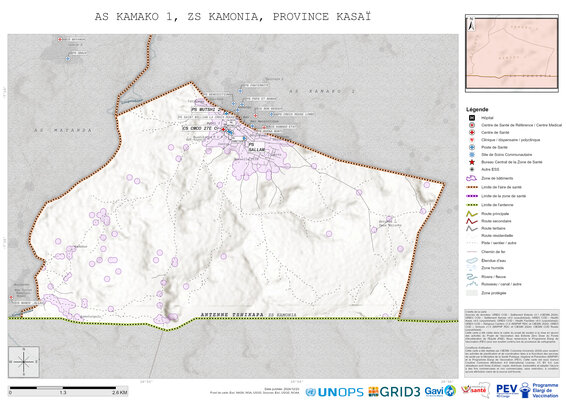
Task: Click the publication date text at bottom
Action: [x=282, y=389]
